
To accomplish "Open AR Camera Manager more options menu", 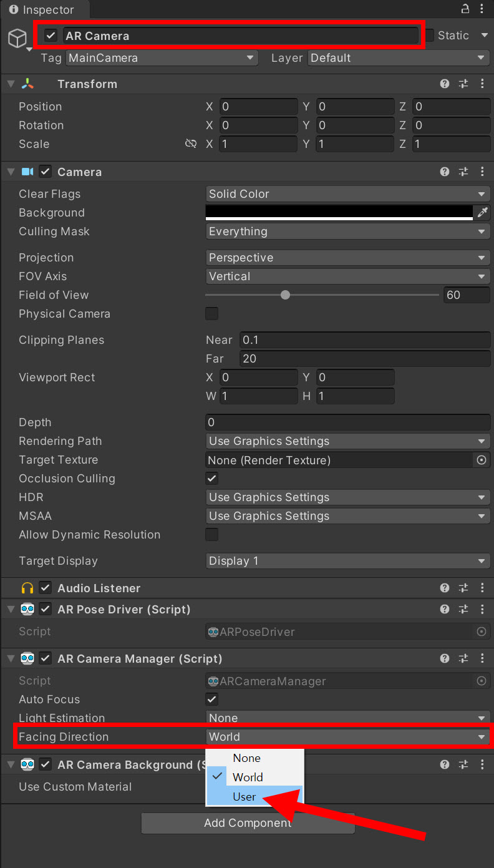I will pos(482,658).
